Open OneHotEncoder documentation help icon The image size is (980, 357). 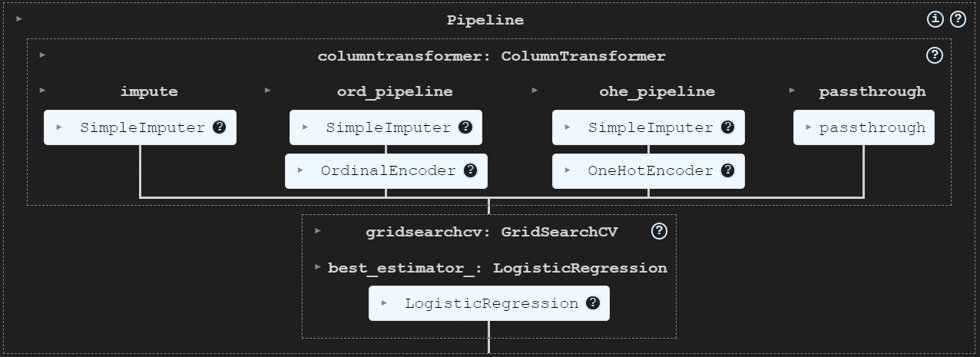[728, 170]
